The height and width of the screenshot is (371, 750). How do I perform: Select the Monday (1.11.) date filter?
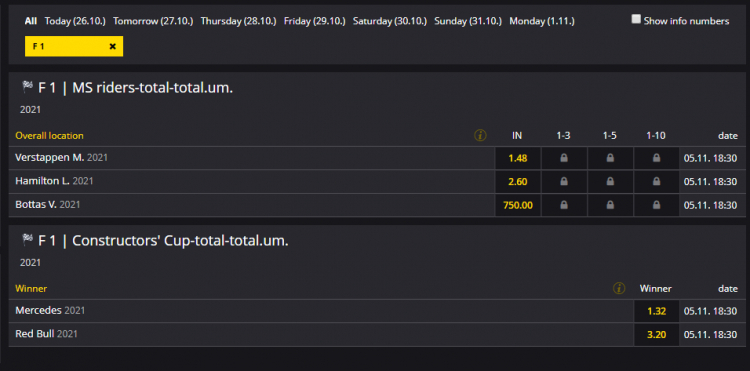click(x=542, y=21)
